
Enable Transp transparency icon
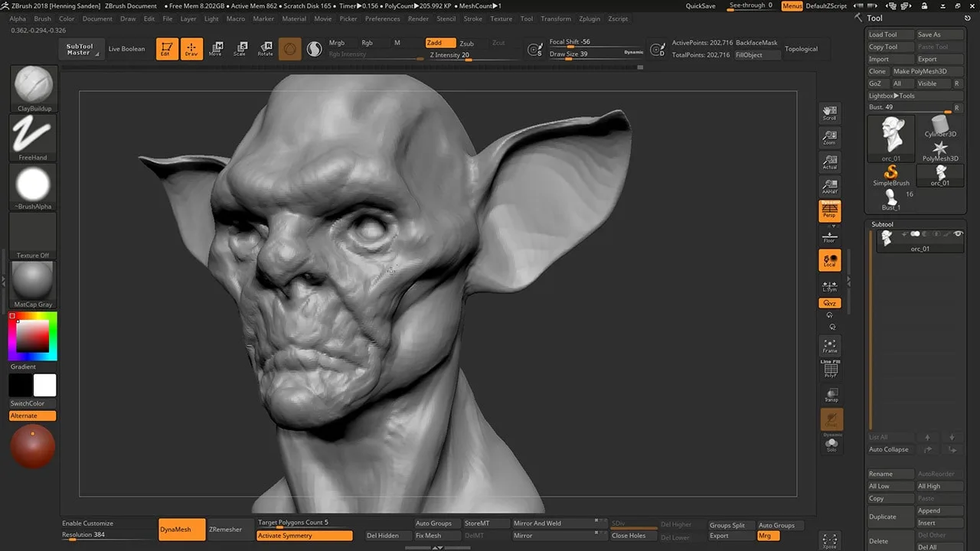pos(831,395)
